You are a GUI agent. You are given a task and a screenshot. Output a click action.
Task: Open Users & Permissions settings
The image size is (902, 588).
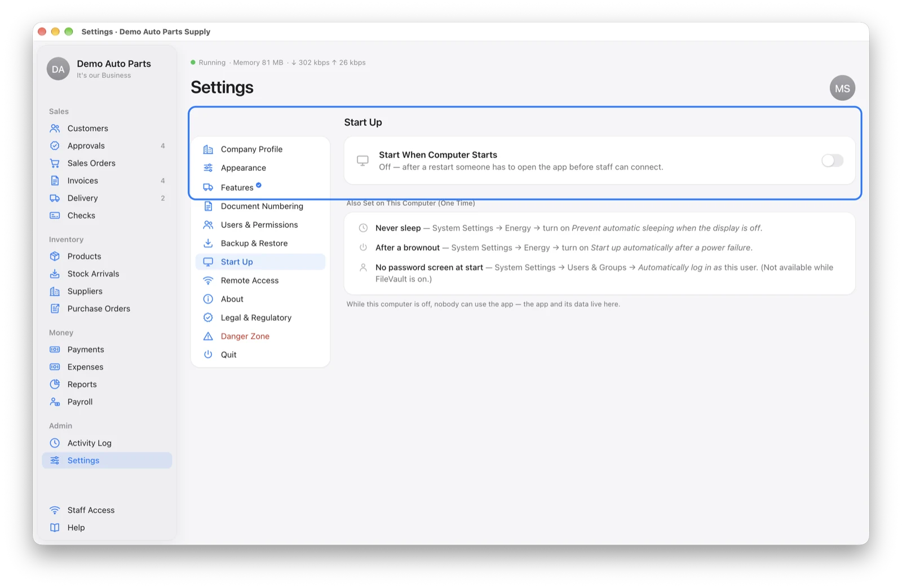[x=260, y=225]
